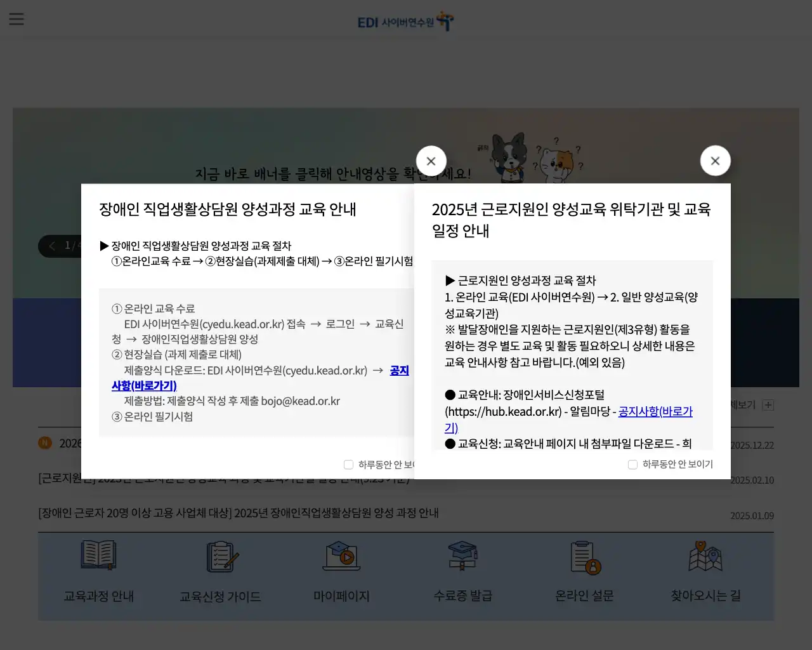Close the 근로지원인 양성교육 일정 popup
Screen dimensions: 812x650
point(715,161)
